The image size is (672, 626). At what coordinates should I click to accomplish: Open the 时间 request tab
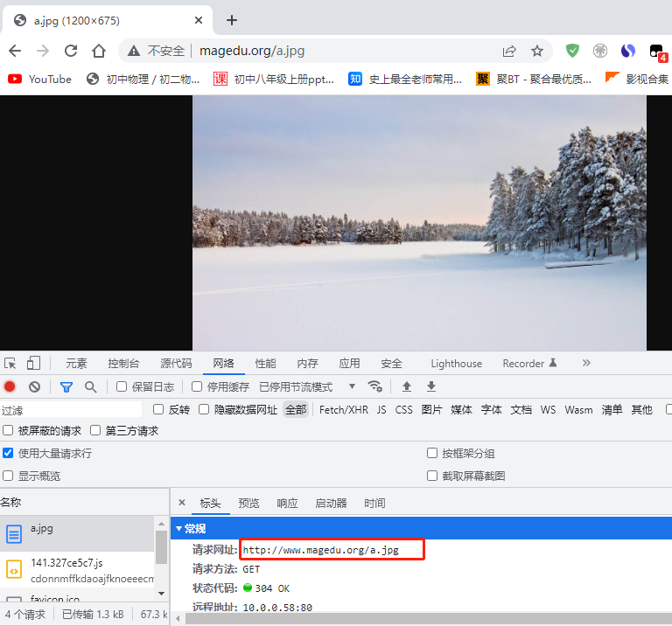pyautogui.click(x=374, y=503)
